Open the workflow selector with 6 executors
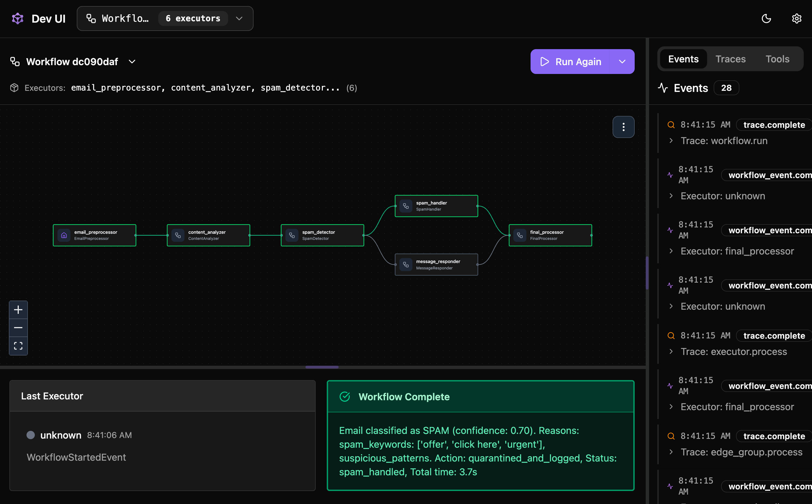This screenshot has height=504, width=812. [x=165, y=18]
